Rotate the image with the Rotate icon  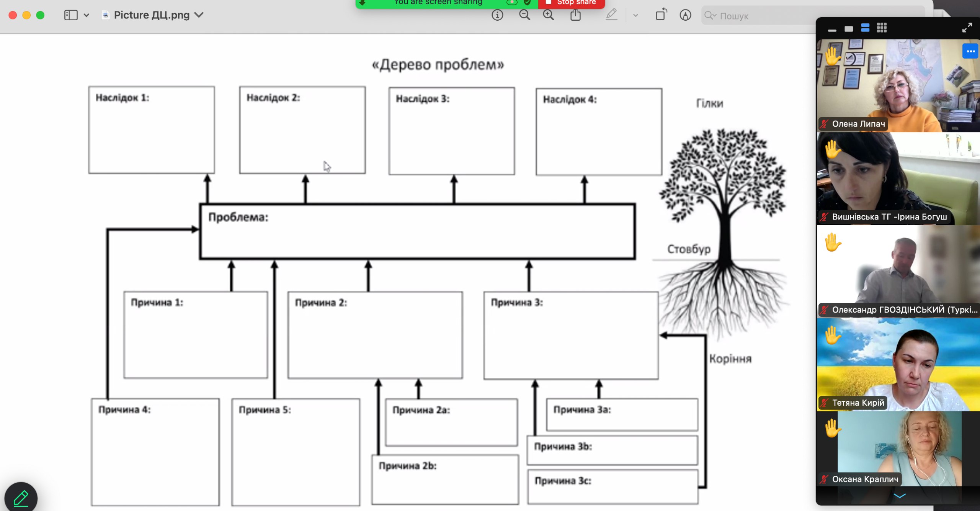click(x=661, y=15)
